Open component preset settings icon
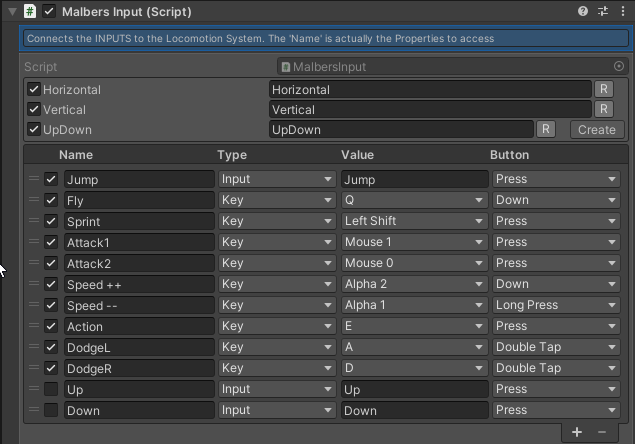This screenshot has width=635, height=444. coord(603,11)
